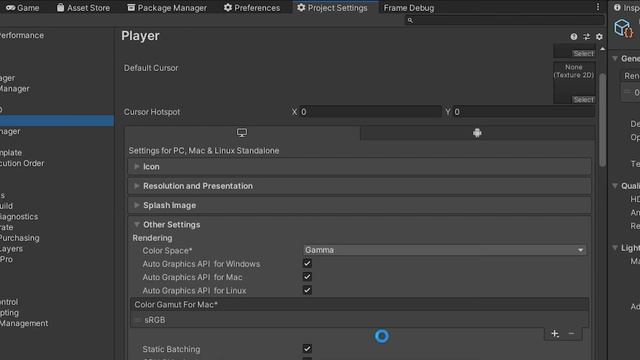Open the Diagnostics settings category

pos(19,217)
